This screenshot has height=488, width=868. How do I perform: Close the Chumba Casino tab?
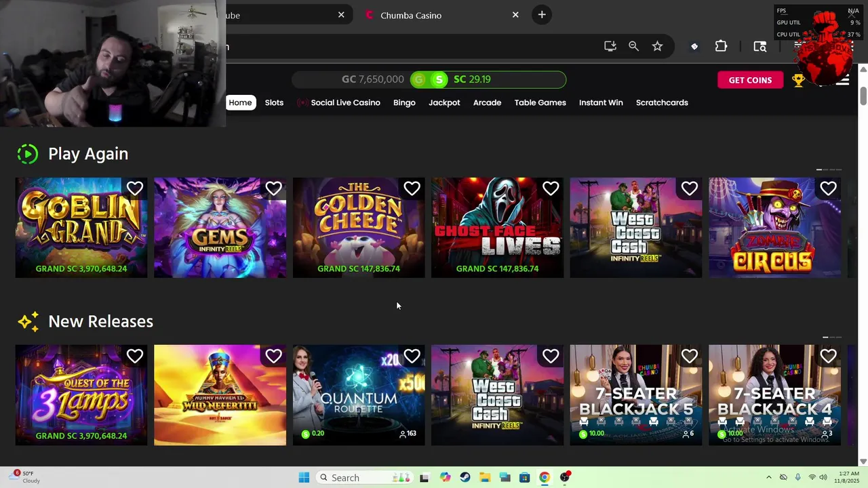tap(515, 15)
